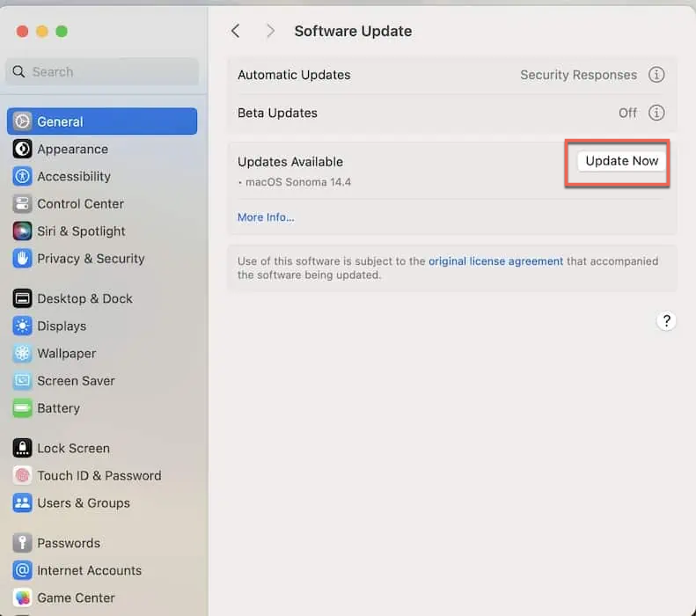Open the Appearance settings pane
This screenshot has height=616, width=696.
(x=102, y=149)
